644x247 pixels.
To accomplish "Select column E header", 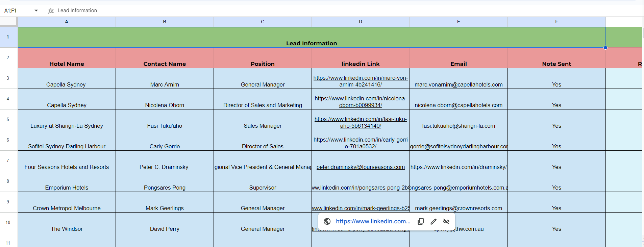I will tap(459, 22).
